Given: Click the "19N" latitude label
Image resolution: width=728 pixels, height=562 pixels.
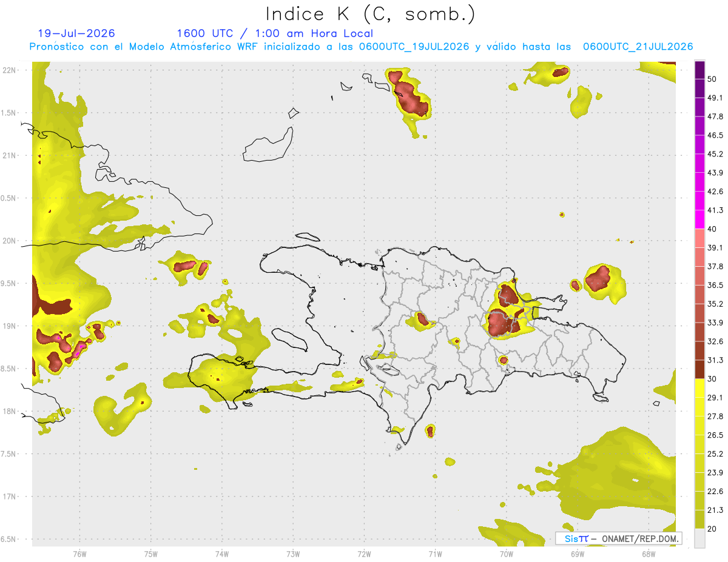Looking at the screenshot, I should pyautogui.click(x=10, y=326).
